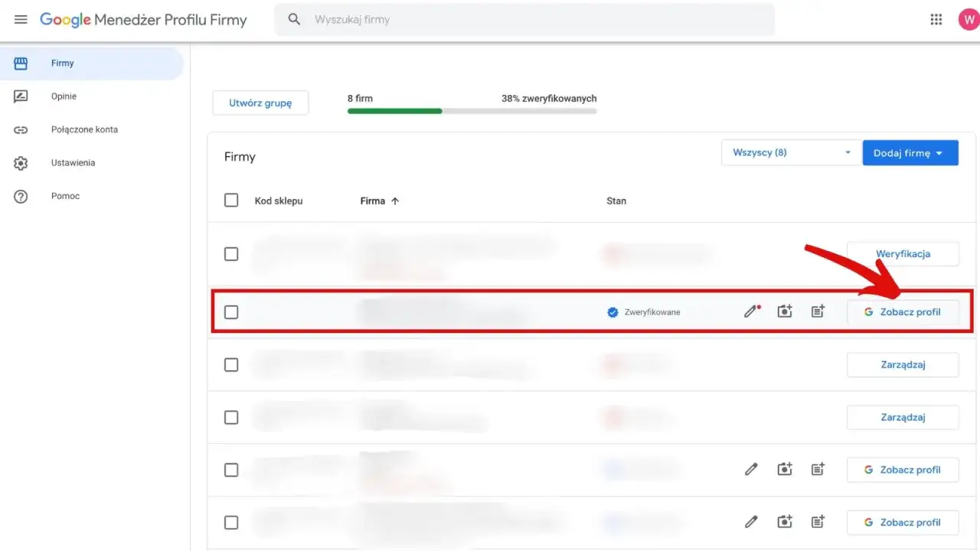Click the "8 firm" text

360,99
